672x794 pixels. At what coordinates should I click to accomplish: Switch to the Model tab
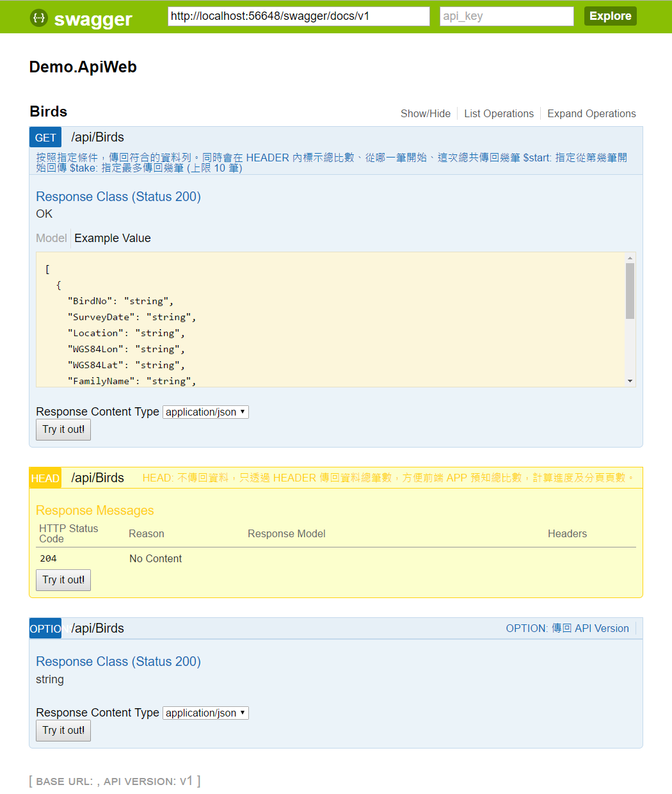51,238
